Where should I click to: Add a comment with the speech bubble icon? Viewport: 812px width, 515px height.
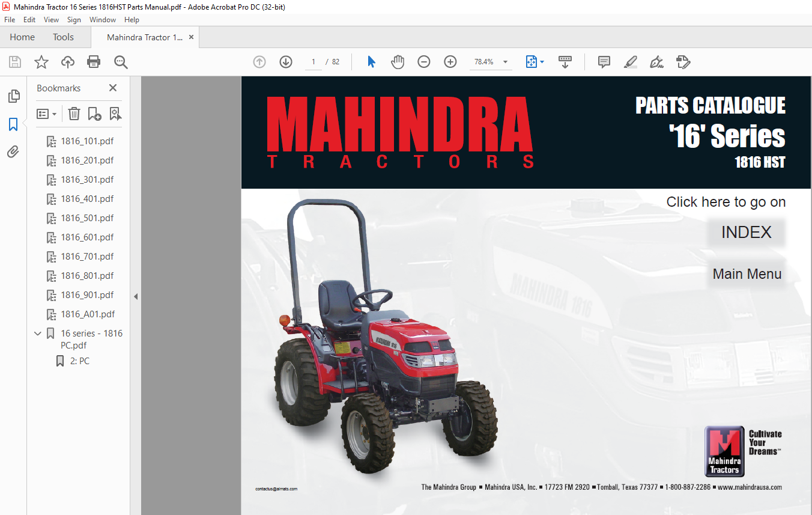(x=604, y=62)
